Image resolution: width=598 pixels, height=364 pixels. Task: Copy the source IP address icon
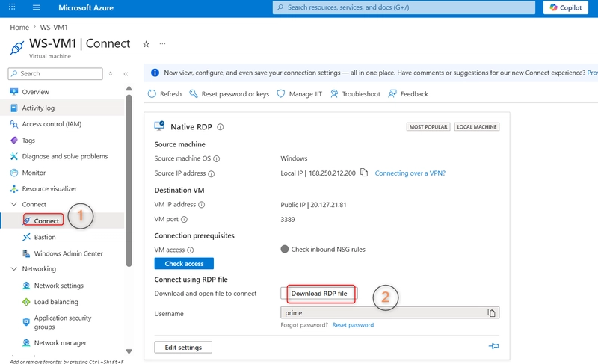(364, 173)
